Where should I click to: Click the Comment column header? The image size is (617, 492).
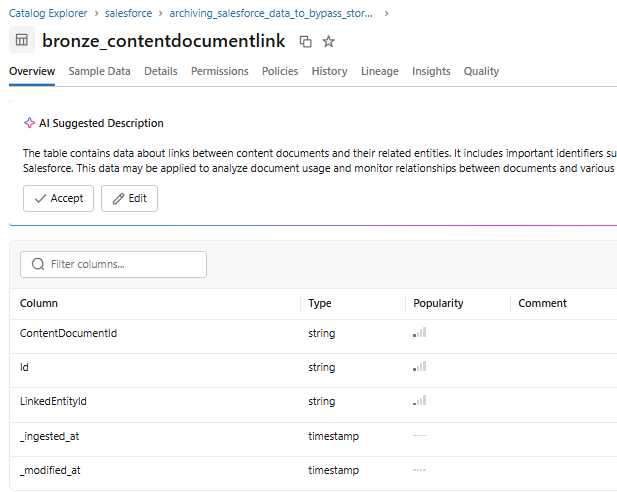coord(542,303)
